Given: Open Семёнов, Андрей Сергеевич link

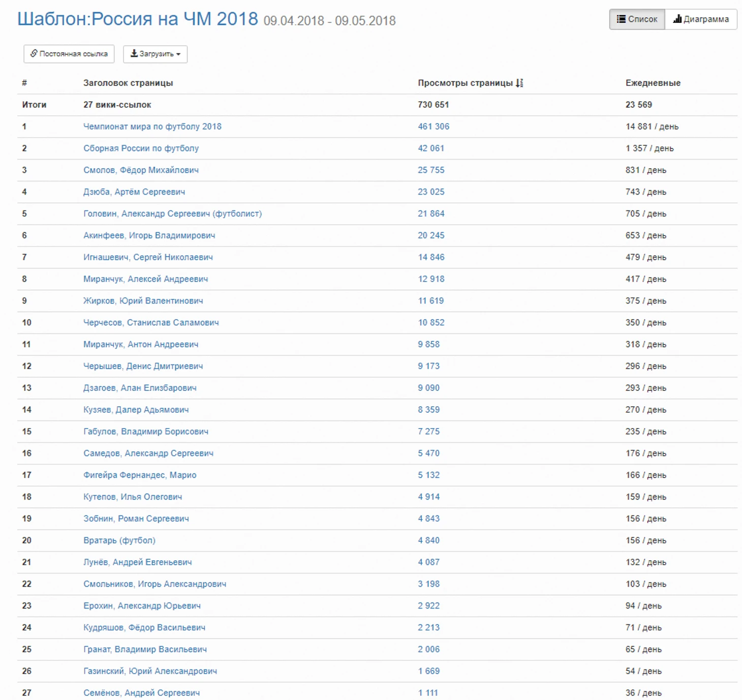Looking at the screenshot, I should (141, 693).
